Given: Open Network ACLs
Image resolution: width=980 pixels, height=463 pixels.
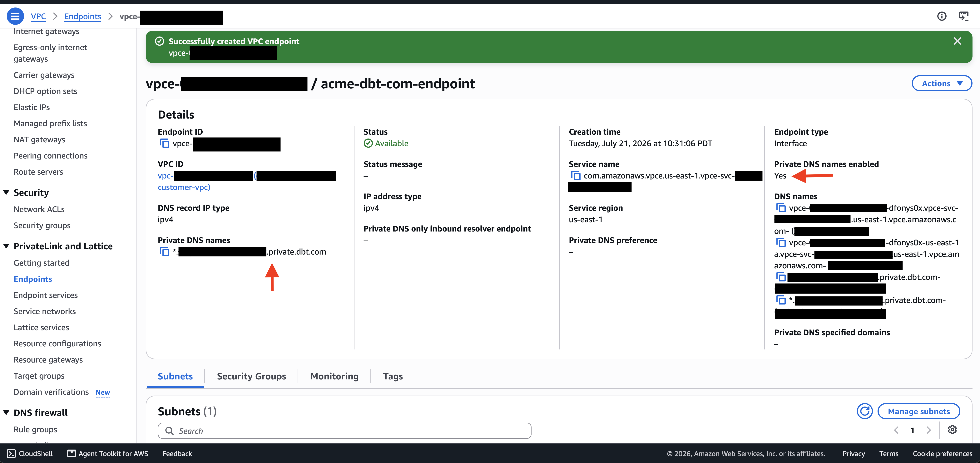Looking at the screenshot, I should click(x=39, y=209).
